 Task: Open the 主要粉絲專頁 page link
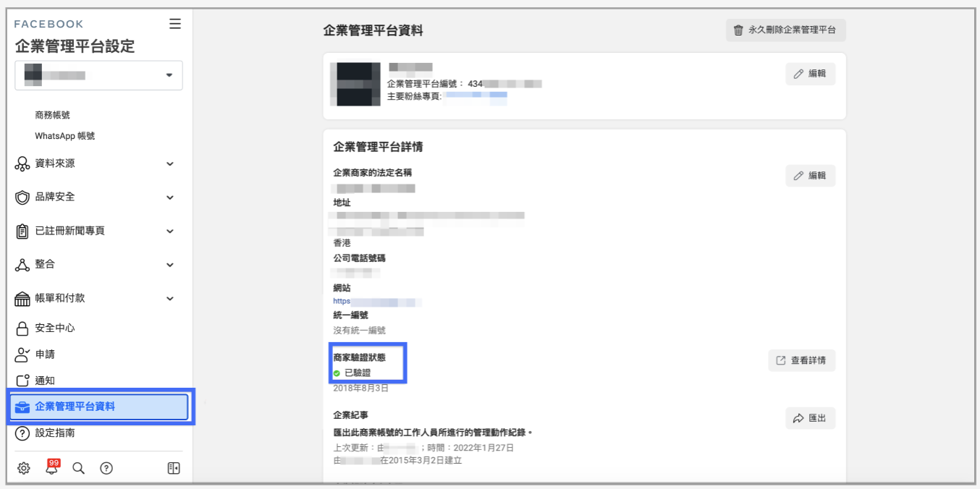click(476, 95)
